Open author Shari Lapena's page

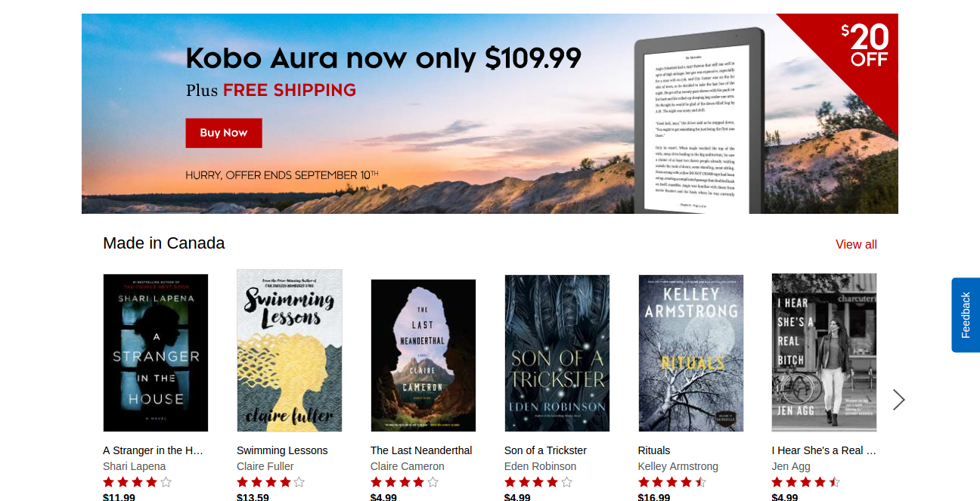click(x=135, y=466)
